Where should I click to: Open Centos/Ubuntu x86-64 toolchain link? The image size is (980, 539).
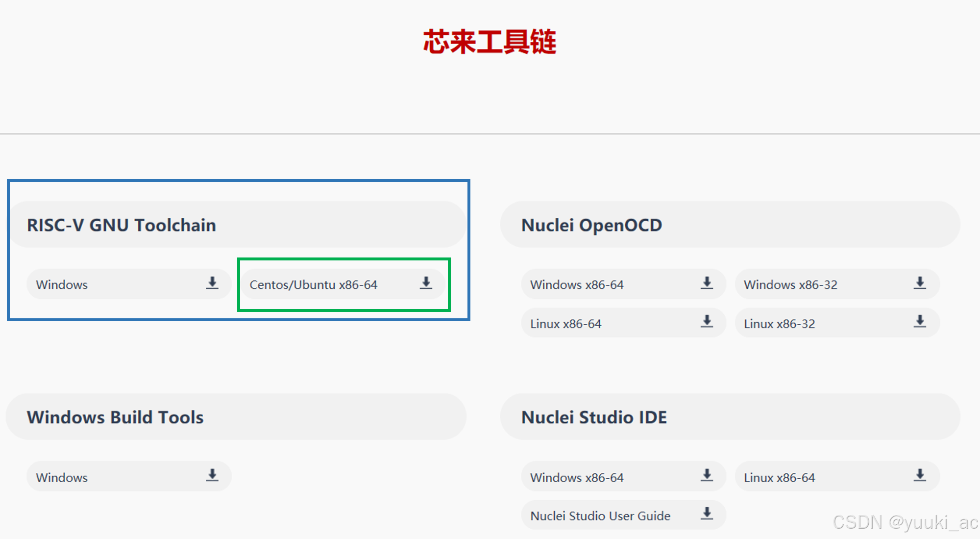(x=343, y=284)
